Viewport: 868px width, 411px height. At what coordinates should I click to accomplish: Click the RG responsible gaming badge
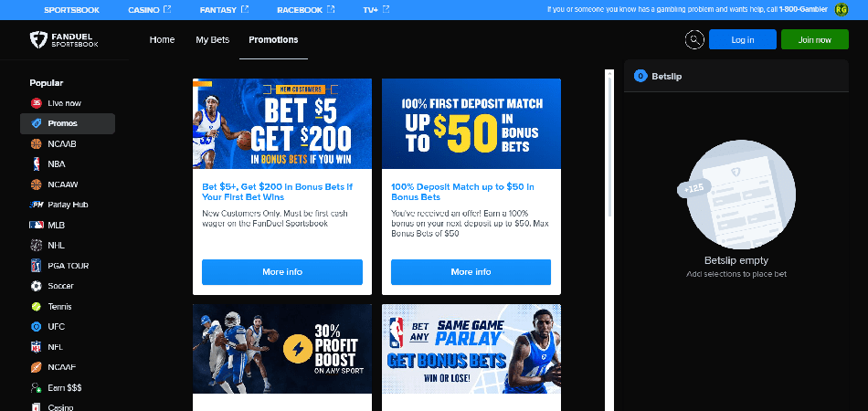pyautogui.click(x=842, y=9)
